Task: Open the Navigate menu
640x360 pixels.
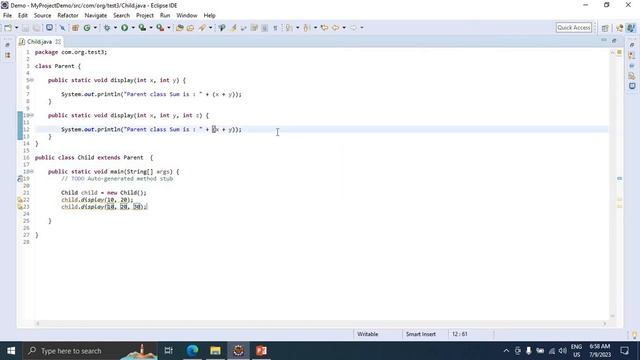Action: 96,16
